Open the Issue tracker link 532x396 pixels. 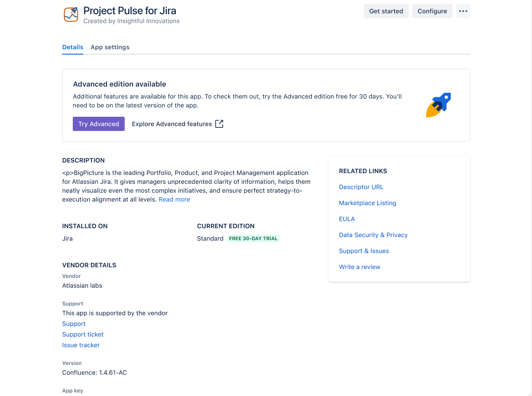coord(81,345)
